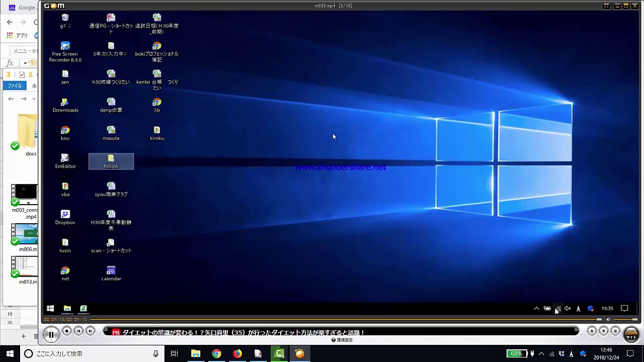Screen dimensions: 644x362
Task: Open the ファイル tab in File Explorer
Action: [15, 85]
